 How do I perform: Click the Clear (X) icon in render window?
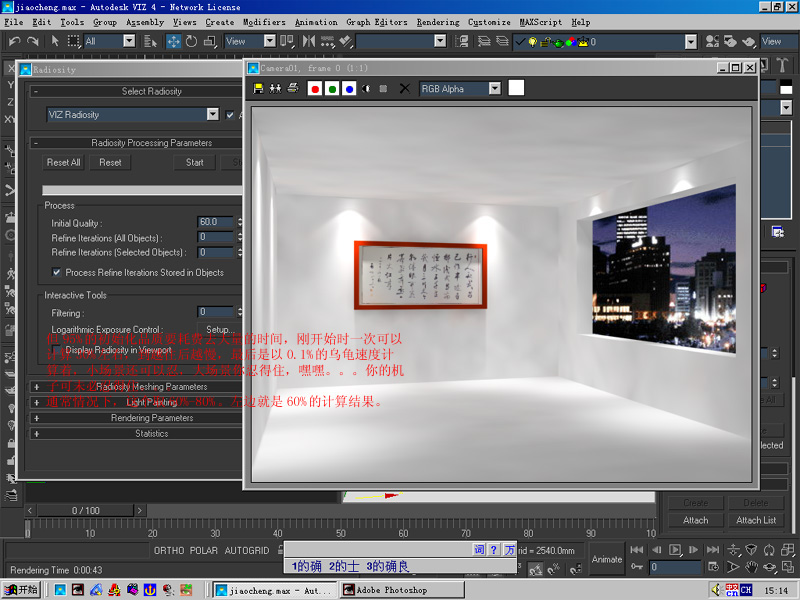404,89
